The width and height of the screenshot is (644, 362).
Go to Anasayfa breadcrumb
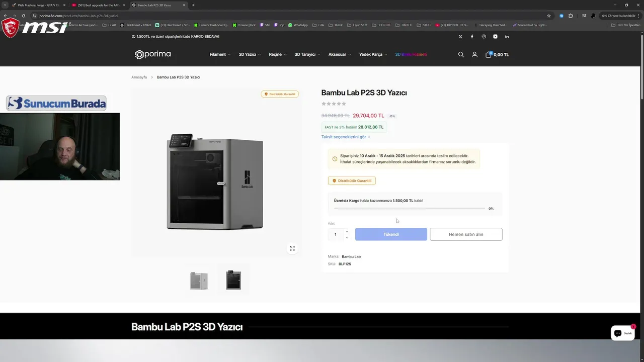point(139,77)
